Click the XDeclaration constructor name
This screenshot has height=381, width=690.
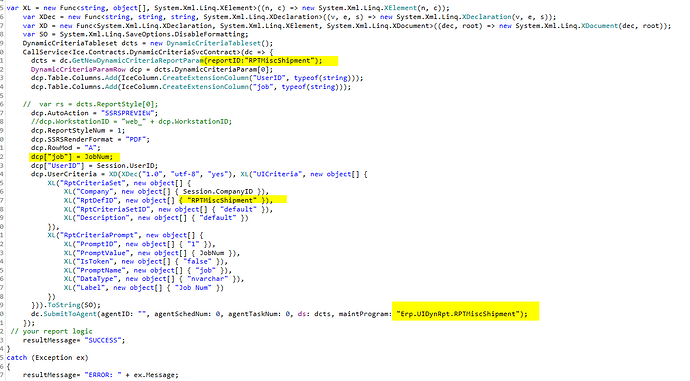click(x=486, y=17)
